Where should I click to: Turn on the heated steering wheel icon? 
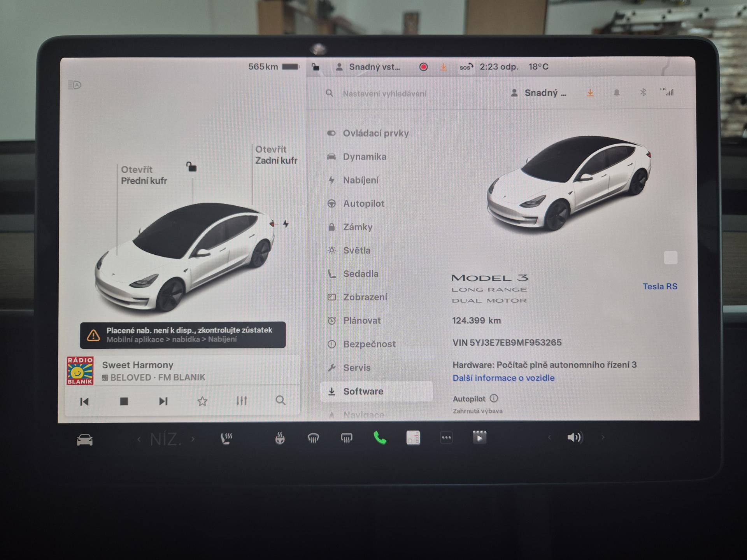point(280,438)
